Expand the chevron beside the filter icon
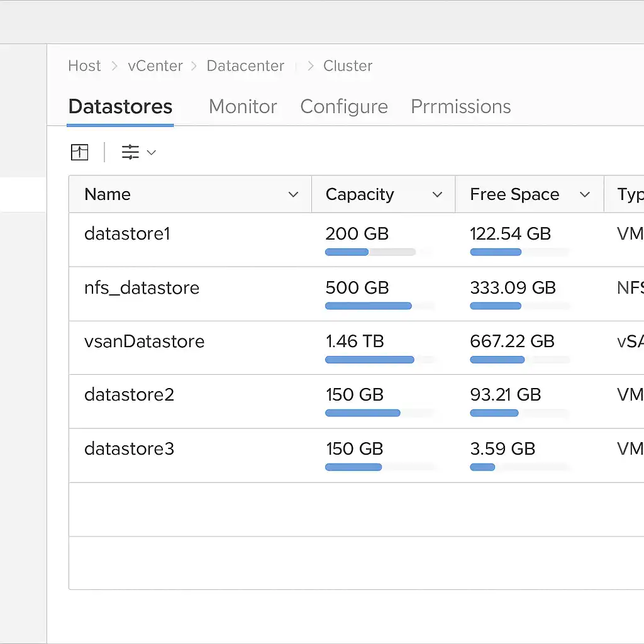The height and width of the screenshot is (644, 644). click(x=152, y=153)
